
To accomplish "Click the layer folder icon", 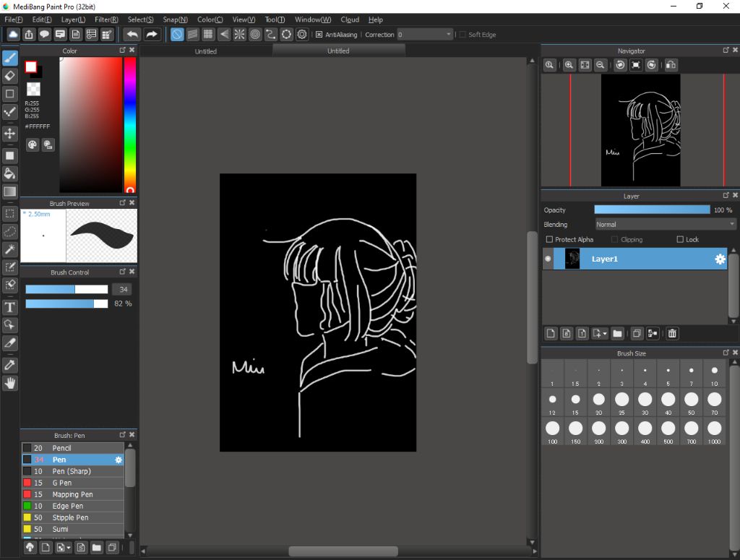I will coord(617,334).
